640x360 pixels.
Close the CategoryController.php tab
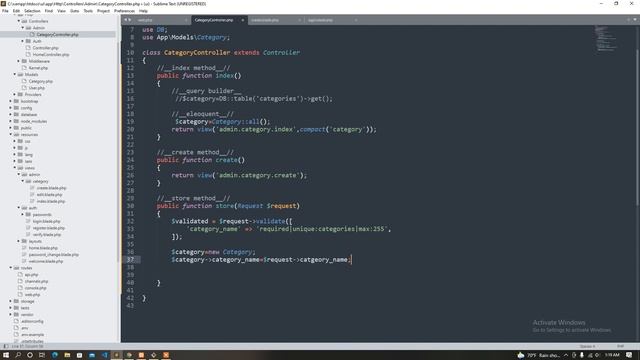pyautogui.click(x=242, y=20)
